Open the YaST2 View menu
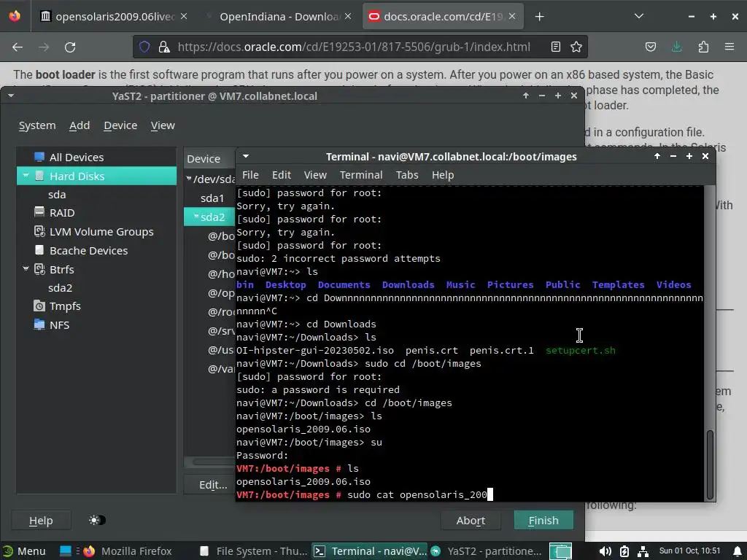747x560 pixels. pos(163,125)
